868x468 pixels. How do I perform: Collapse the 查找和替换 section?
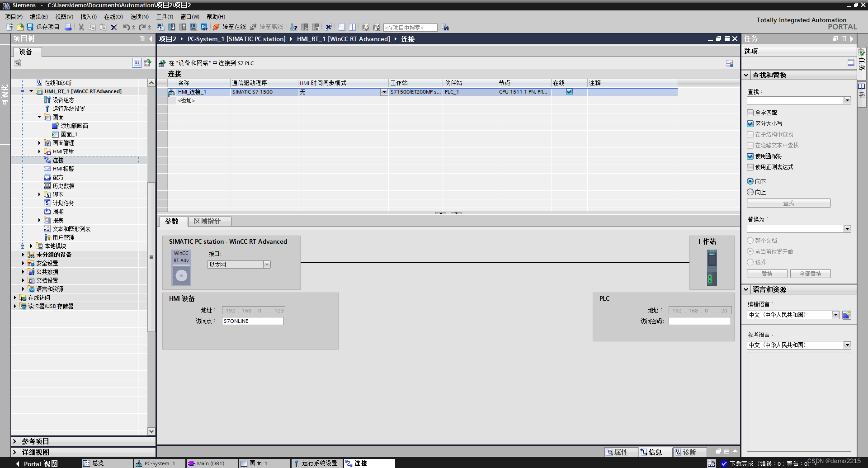click(x=746, y=75)
